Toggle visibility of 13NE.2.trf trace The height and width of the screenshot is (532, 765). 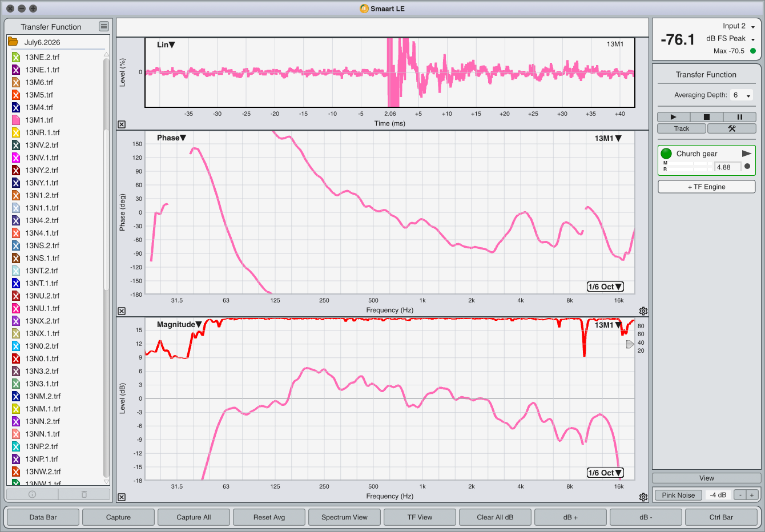pos(16,57)
